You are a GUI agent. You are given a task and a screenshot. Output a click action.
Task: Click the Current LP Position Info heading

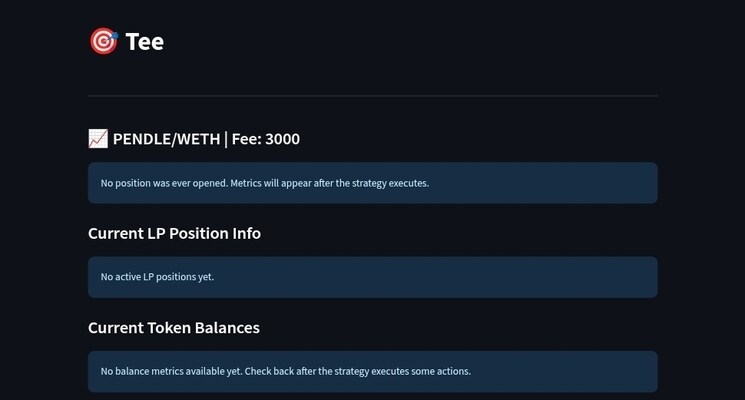[174, 233]
